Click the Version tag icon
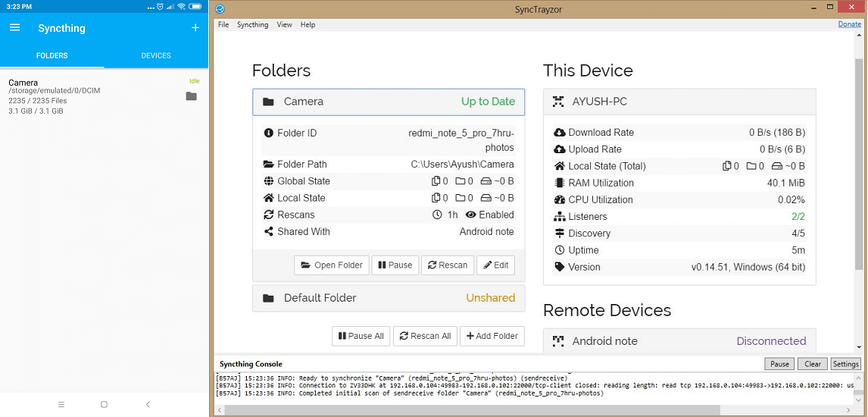 point(559,267)
